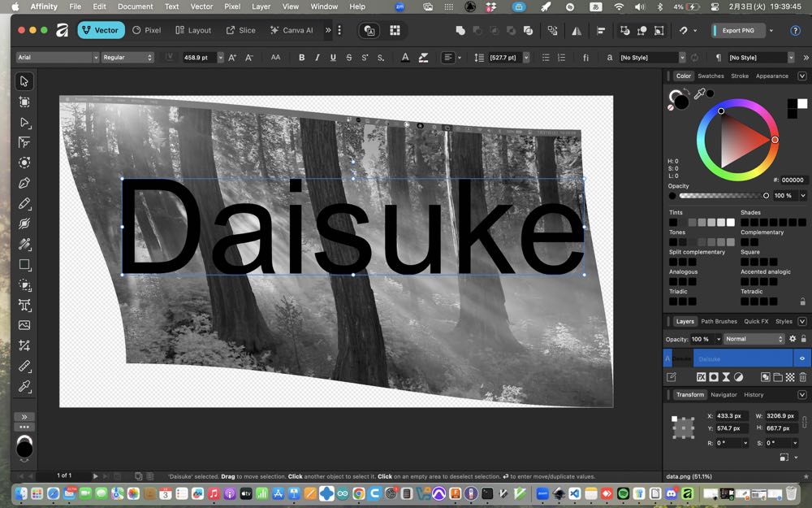Toggle the layer lock icon in the Layers panel
This screenshot has width=812, height=508.
804,338
